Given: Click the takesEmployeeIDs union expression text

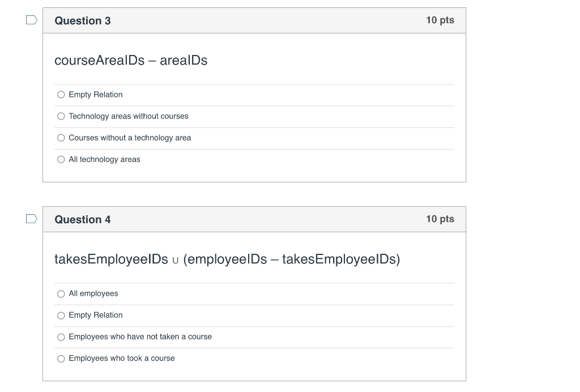Looking at the screenshot, I should (x=227, y=259).
